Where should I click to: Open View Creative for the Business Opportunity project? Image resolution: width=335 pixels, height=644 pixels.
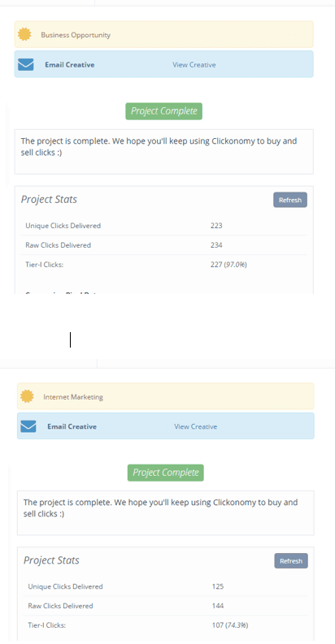(x=194, y=64)
